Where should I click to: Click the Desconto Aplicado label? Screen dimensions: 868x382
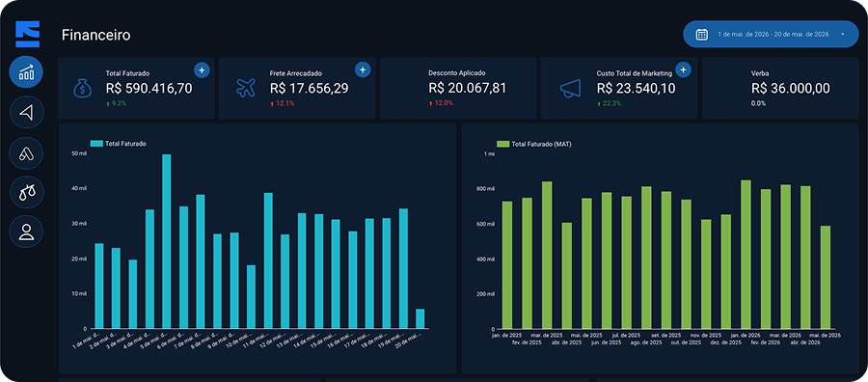pyautogui.click(x=457, y=73)
